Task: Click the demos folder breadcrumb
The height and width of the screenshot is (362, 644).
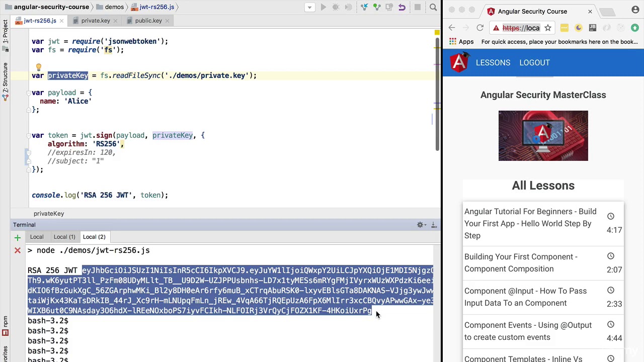Action: pyautogui.click(x=110, y=7)
